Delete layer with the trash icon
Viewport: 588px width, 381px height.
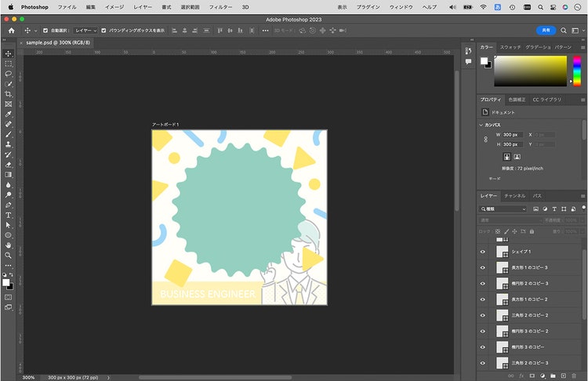[x=574, y=376]
